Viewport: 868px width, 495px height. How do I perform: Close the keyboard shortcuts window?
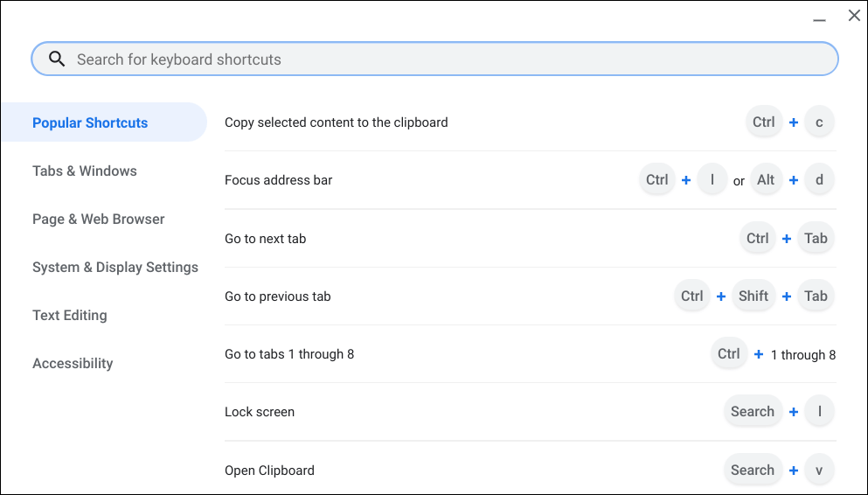854,16
